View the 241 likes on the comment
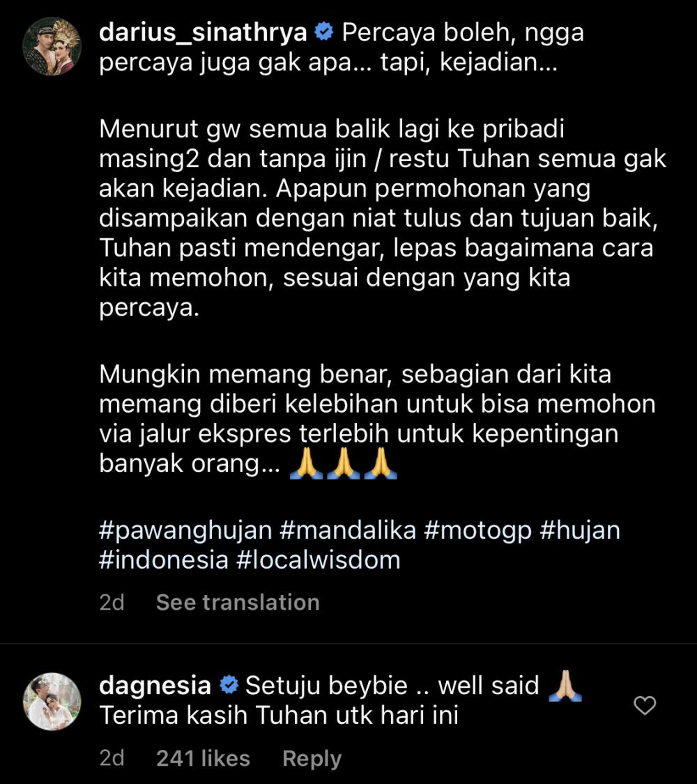 coord(203,758)
